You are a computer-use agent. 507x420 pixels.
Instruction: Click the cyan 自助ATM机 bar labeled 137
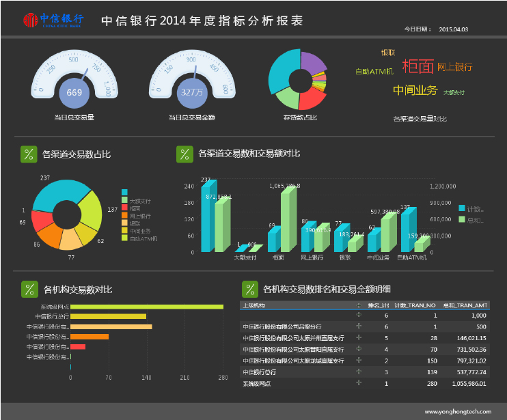pyautogui.click(x=408, y=231)
